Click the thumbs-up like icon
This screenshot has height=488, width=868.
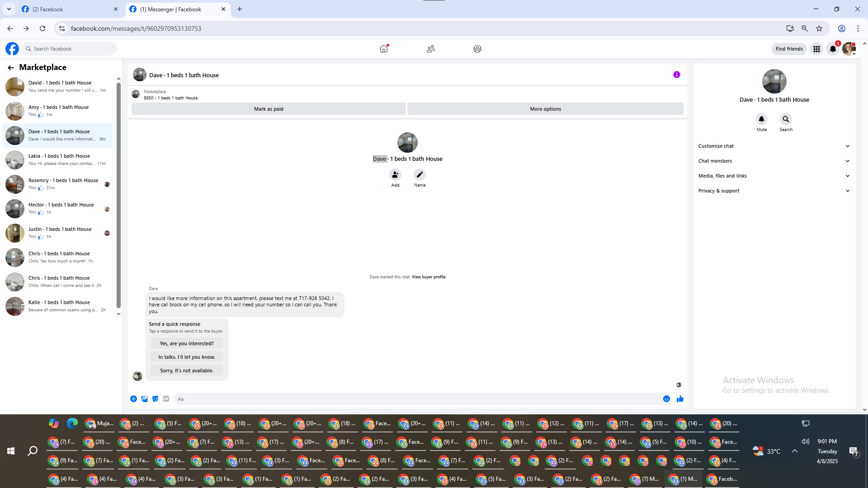pos(680,399)
